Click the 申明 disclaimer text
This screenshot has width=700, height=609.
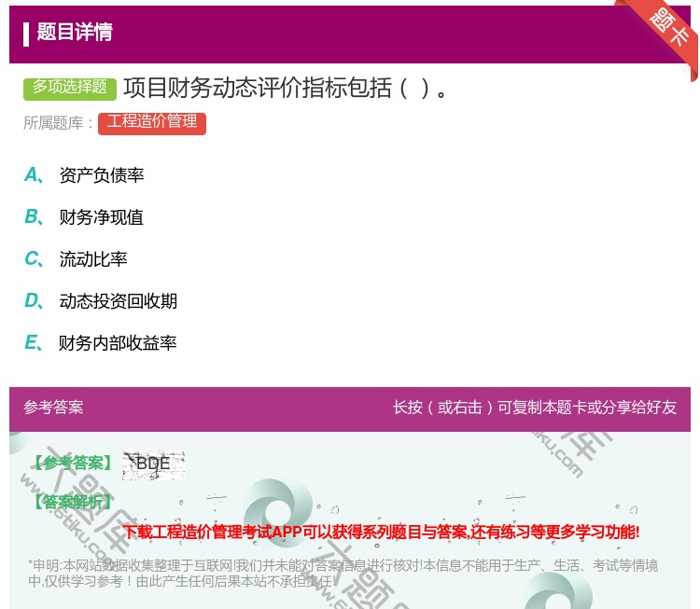click(x=343, y=574)
